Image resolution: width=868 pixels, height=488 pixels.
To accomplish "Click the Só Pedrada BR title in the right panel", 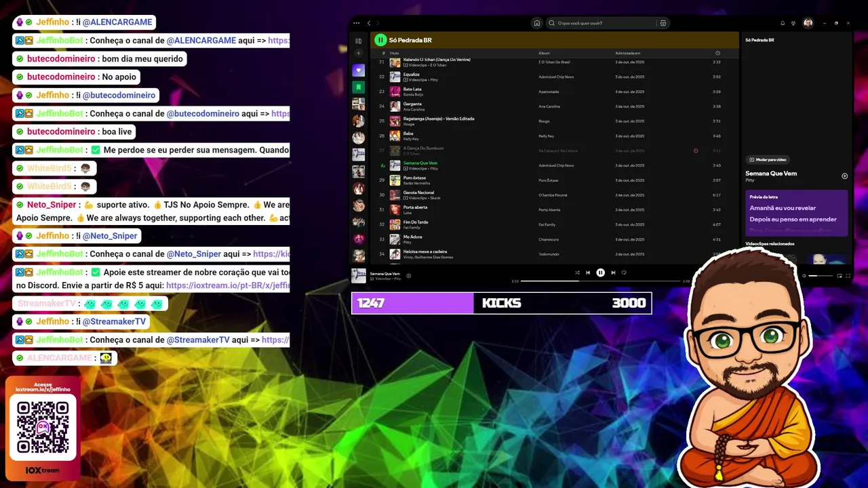I will tap(759, 40).
